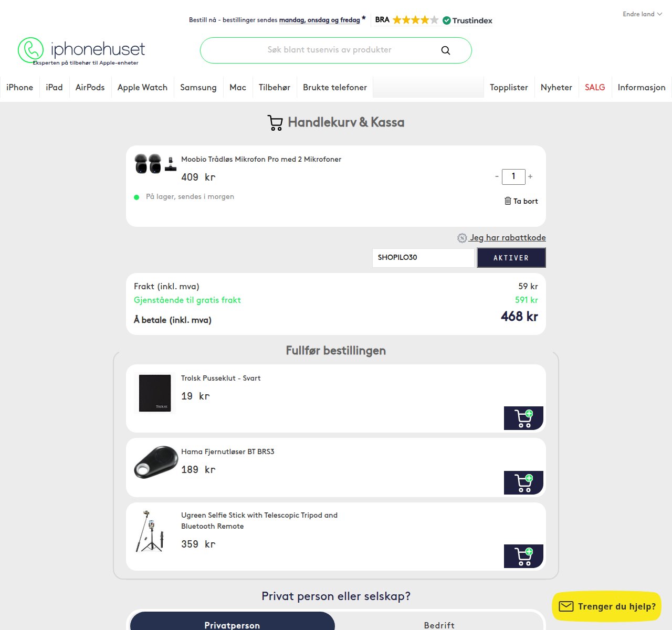This screenshot has height=630, width=672.
Task: Click På lager, sendes i morgen status
Action: (x=190, y=197)
